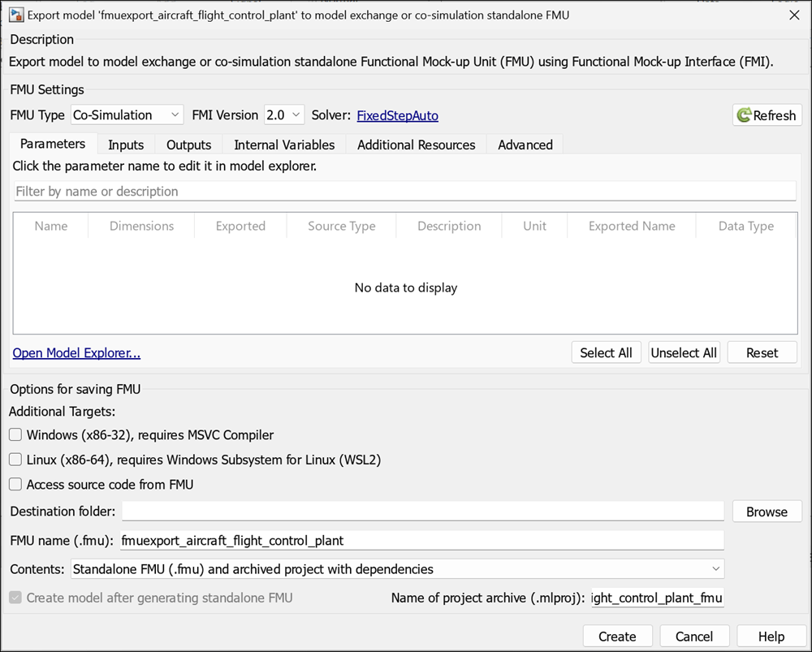
Task: Open the Contents dropdown for Standalone FMU
Action: point(397,569)
